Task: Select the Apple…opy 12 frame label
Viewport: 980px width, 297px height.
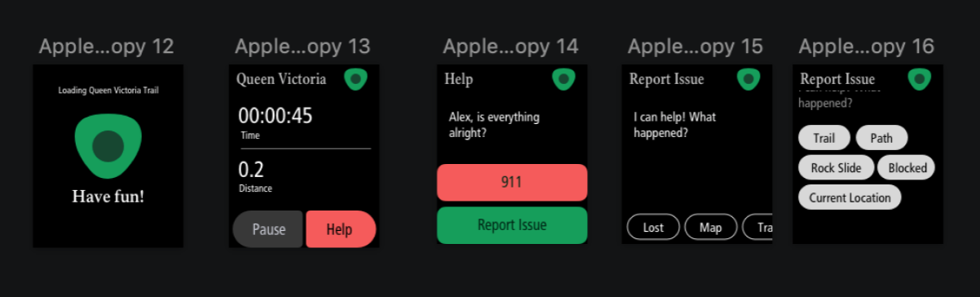Action: [x=107, y=47]
